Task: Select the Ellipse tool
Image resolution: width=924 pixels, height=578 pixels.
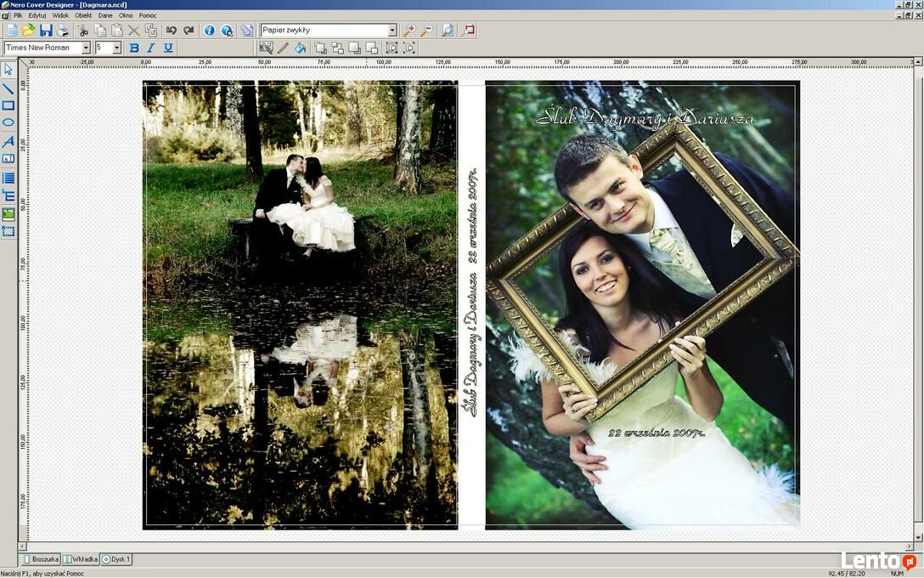Action: coord(8,122)
